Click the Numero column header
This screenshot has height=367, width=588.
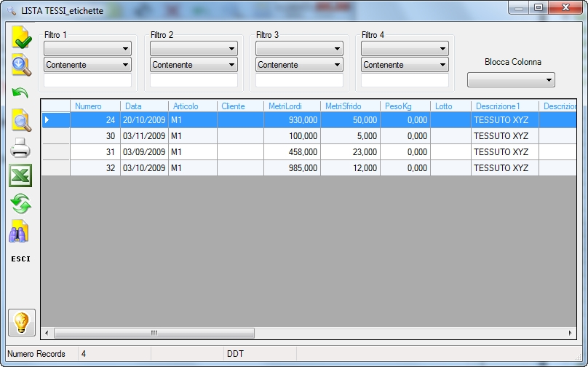click(x=95, y=106)
